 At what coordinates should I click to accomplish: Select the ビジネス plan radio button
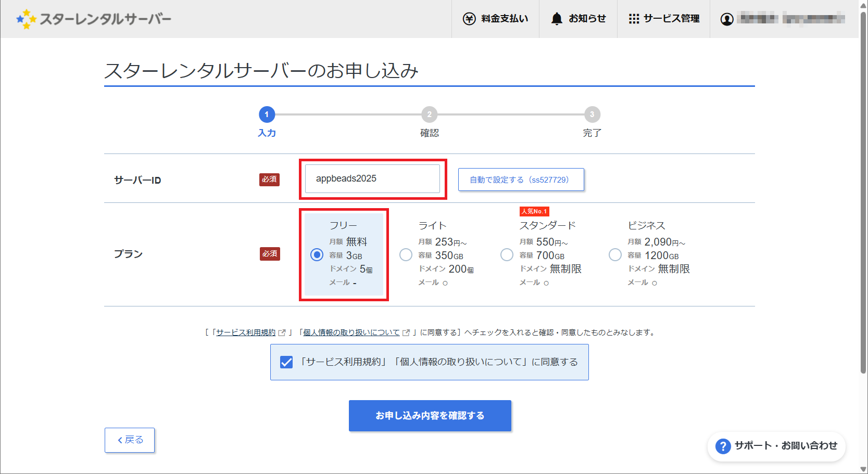(x=615, y=254)
